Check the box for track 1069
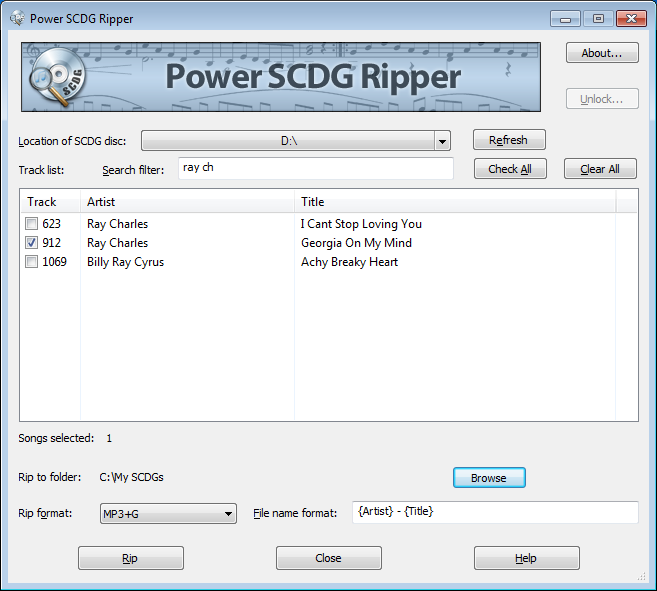The height and width of the screenshot is (591, 657). point(31,262)
